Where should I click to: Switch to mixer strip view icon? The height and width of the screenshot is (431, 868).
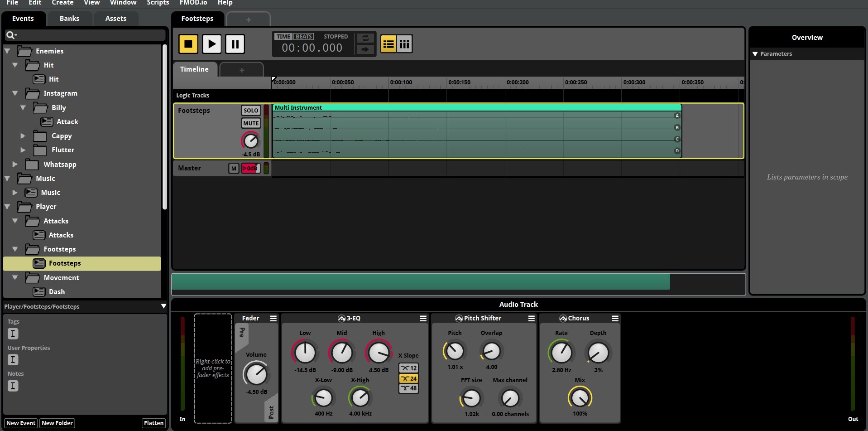pyautogui.click(x=404, y=44)
